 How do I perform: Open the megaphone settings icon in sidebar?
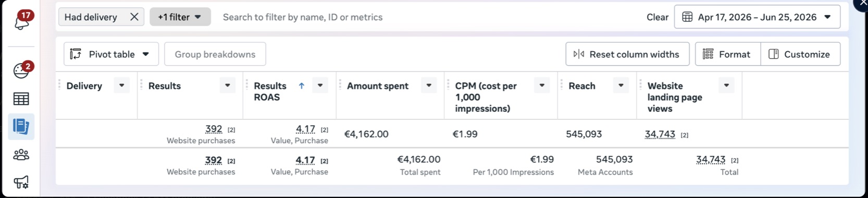pos(21,182)
